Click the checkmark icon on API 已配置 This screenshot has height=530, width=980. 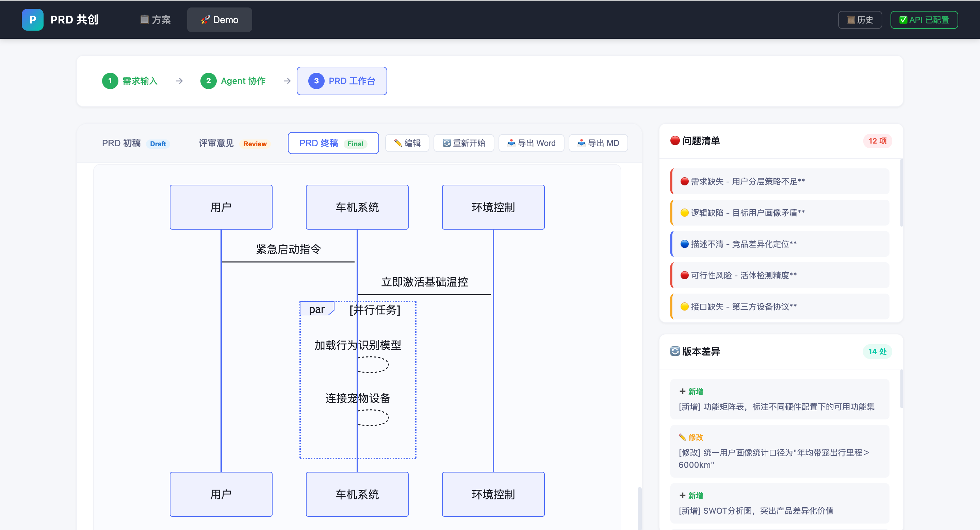(x=903, y=20)
